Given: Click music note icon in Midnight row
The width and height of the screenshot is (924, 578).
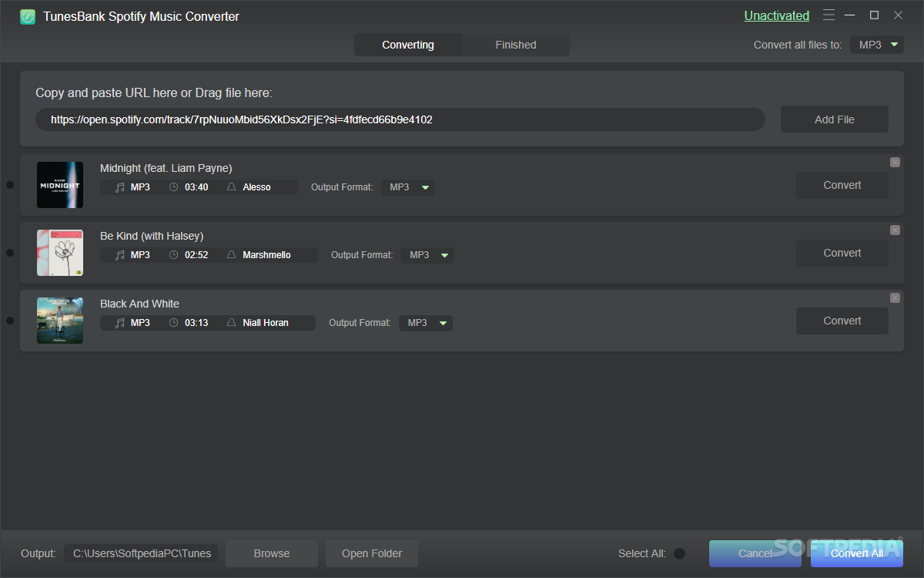Looking at the screenshot, I should [x=119, y=187].
